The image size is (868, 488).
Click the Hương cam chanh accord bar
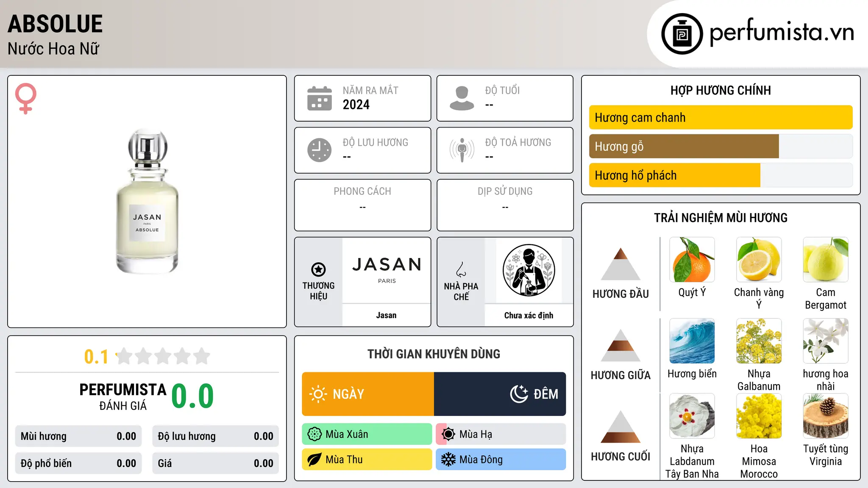(x=721, y=117)
